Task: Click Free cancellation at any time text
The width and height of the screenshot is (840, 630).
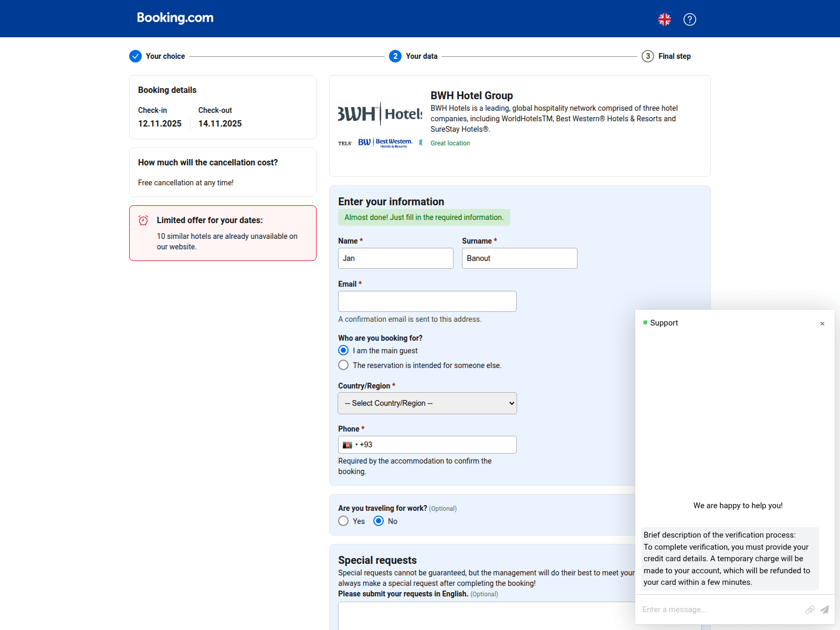Action: pyautogui.click(x=186, y=183)
